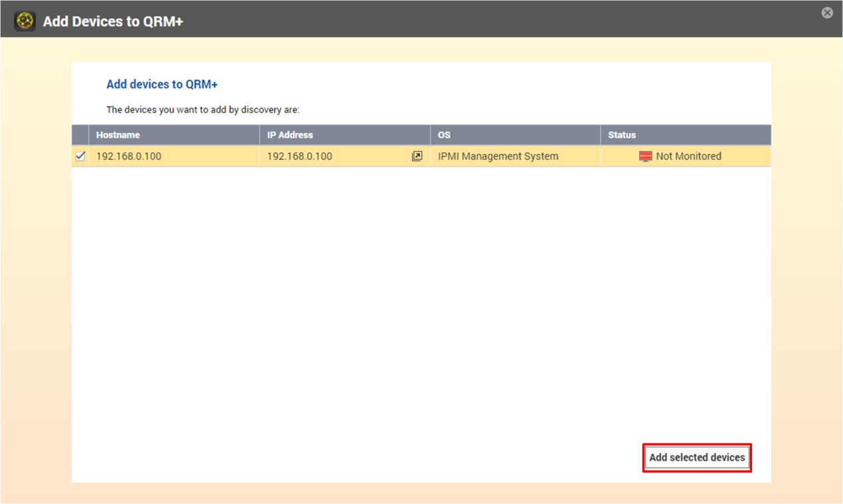Screen dimensions: 843x504
Task: Click the Add devices to QRM+ heading
Action: (162, 84)
